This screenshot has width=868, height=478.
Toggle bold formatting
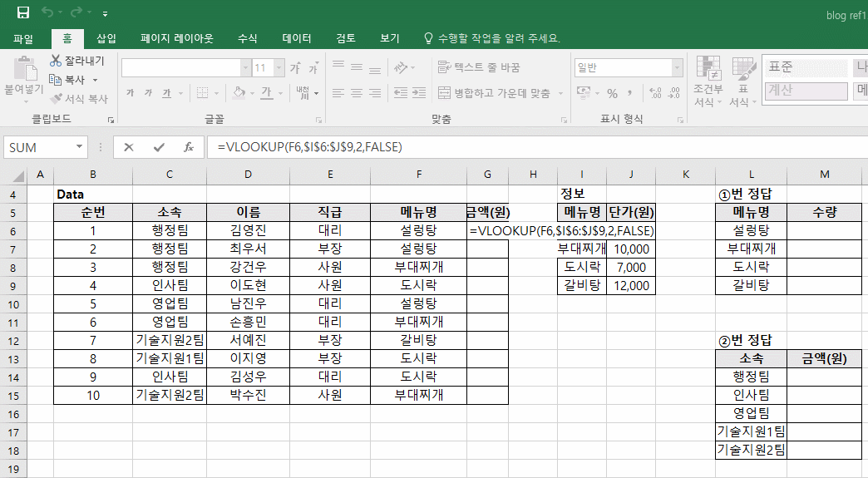[x=130, y=93]
